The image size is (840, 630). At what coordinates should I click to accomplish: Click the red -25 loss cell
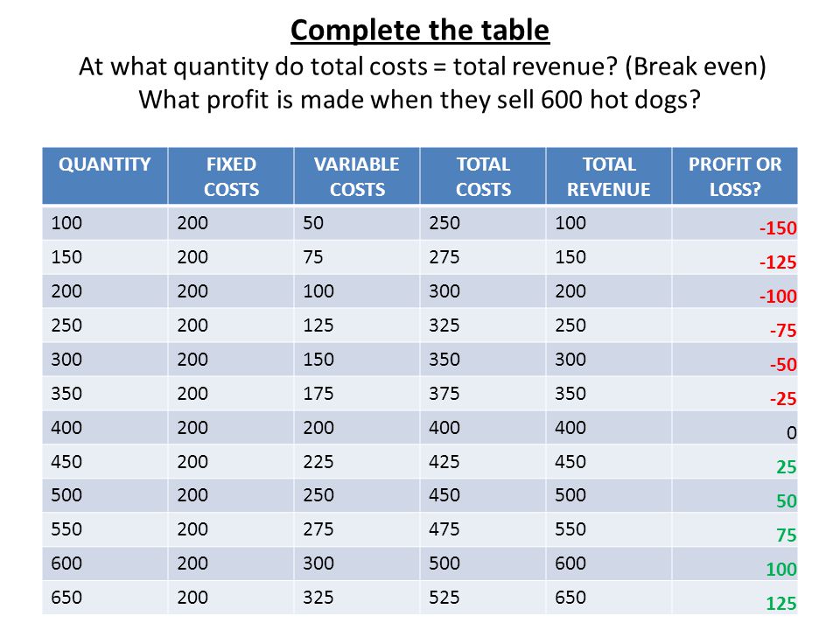[x=734, y=393]
